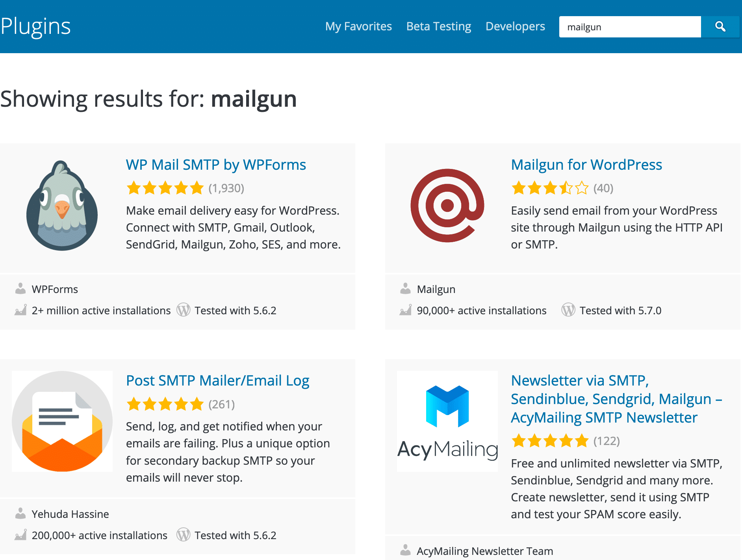Click the author person icon beside WPForms
The height and width of the screenshot is (560, 742).
point(20,289)
